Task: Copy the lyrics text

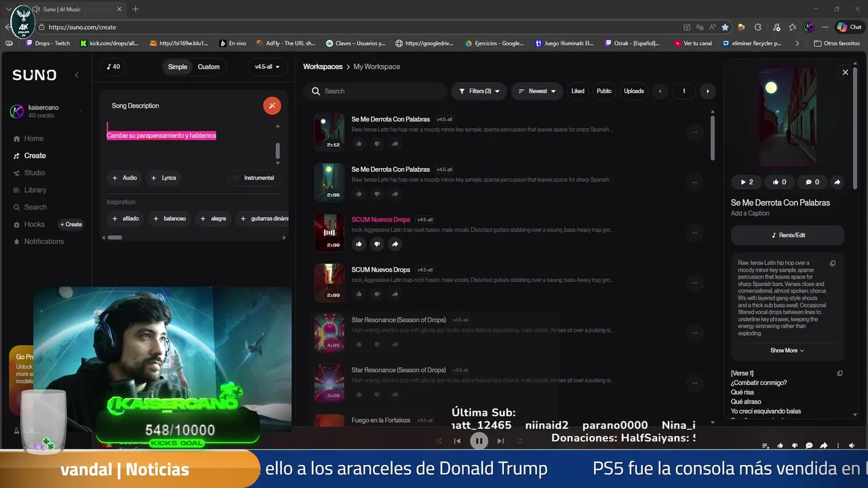Action: click(x=840, y=373)
